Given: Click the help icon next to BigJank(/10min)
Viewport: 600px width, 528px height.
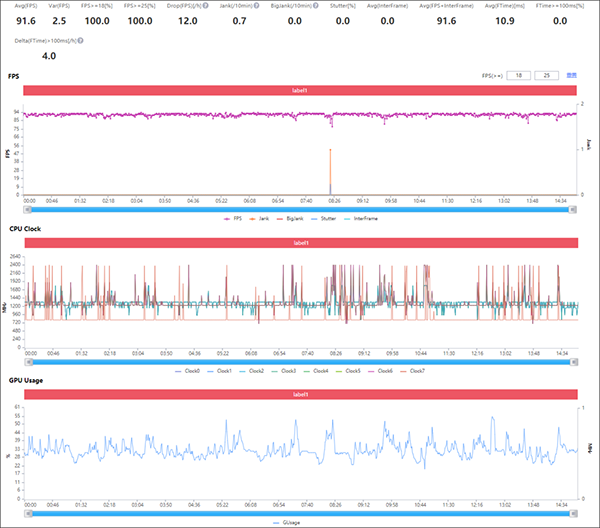Looking at the screenshot, I should 319,6.
